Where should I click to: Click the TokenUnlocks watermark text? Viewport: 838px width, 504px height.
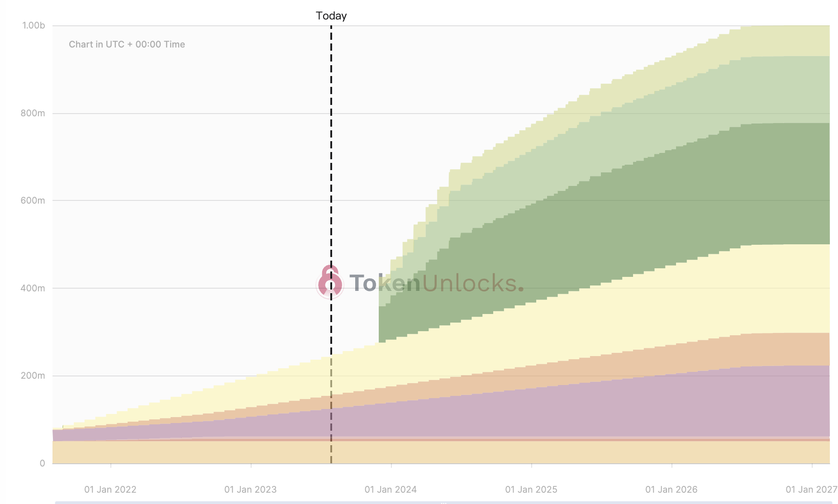[436, 283]
